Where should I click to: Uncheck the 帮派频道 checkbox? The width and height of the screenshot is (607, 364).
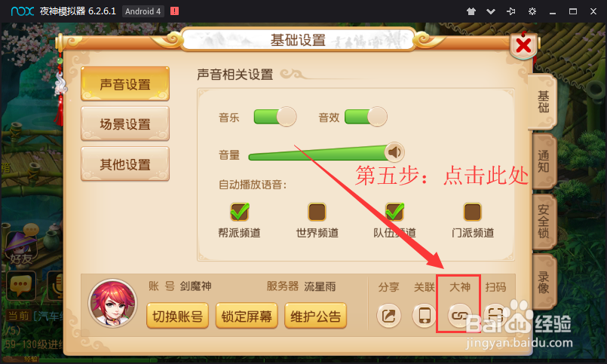pyautogui.click(x=240, y=212)
